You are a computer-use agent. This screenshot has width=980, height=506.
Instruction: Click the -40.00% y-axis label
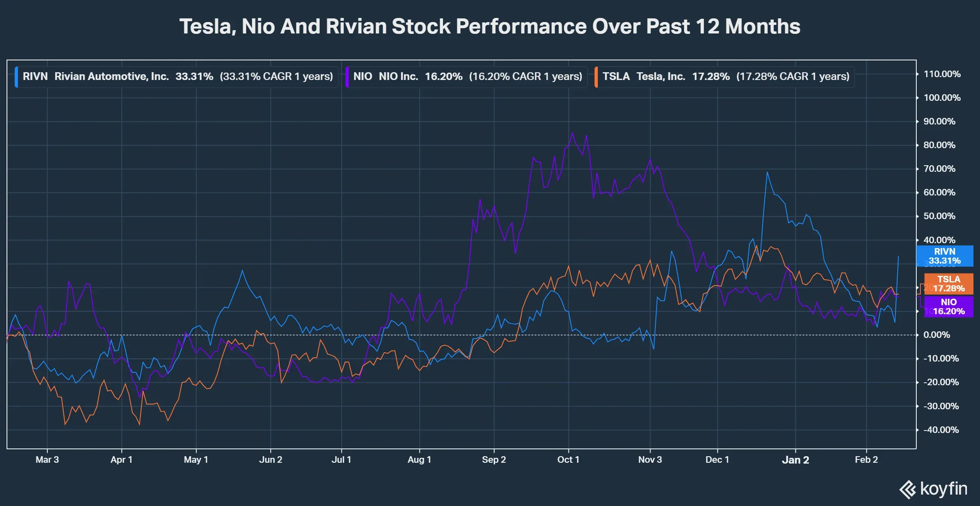point(941,430)
